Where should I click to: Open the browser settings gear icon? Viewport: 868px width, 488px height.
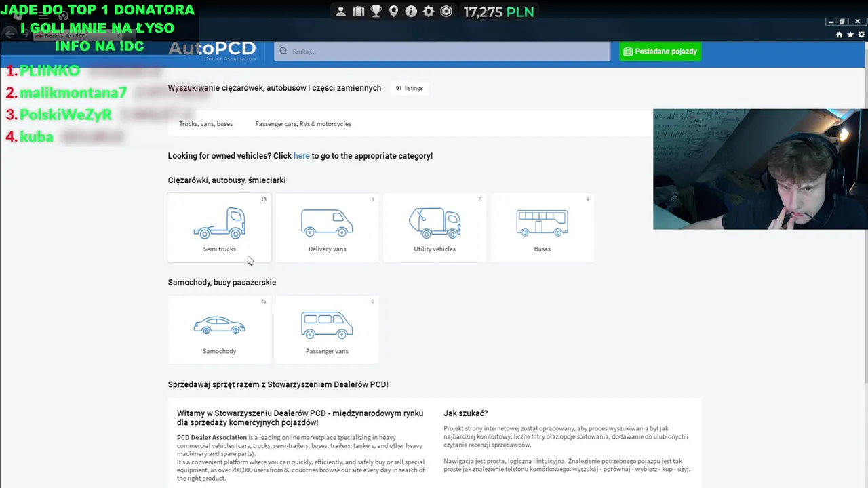[861, 35]
